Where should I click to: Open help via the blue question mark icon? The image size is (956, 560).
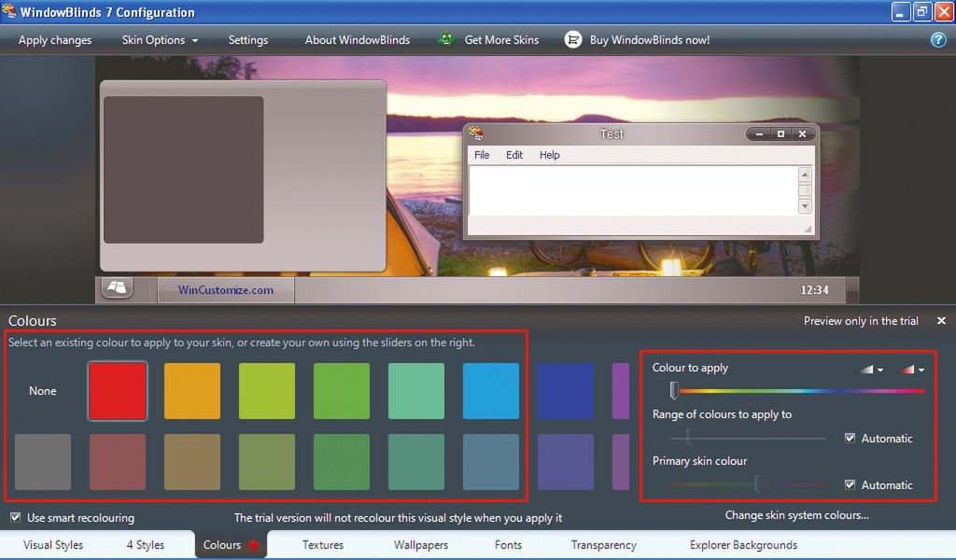pos(938,39)
